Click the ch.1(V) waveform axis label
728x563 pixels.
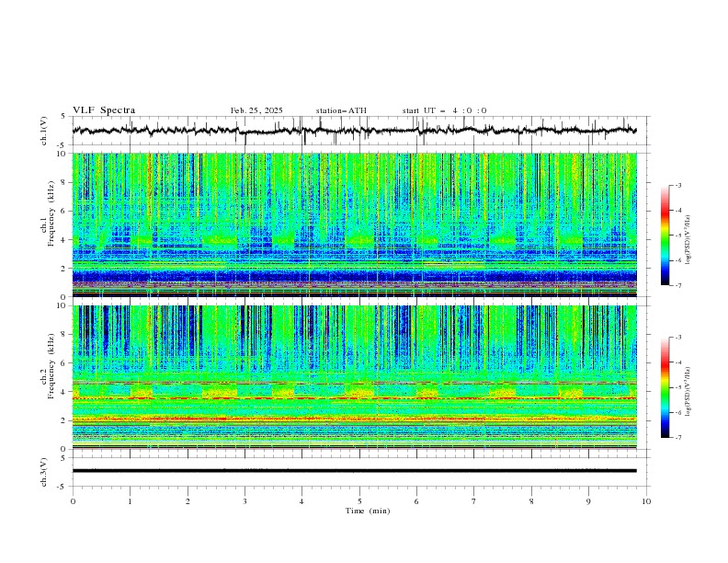coord(44,131)
